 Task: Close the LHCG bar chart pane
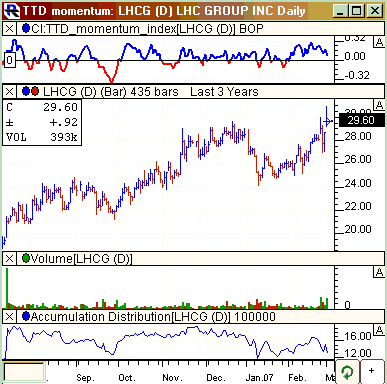tap(10, 91)
